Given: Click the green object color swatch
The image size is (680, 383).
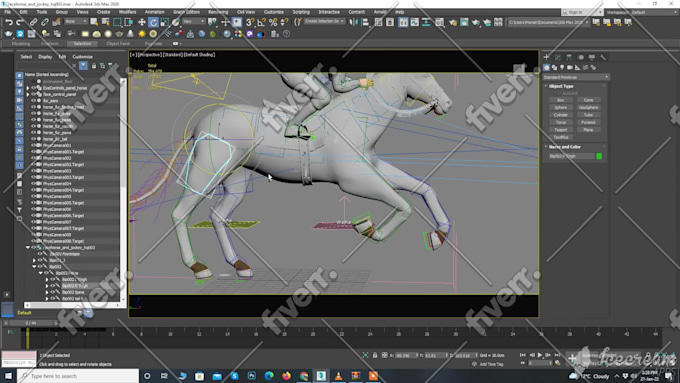Looking at the screenshot, I should click(x=599, y=156).
